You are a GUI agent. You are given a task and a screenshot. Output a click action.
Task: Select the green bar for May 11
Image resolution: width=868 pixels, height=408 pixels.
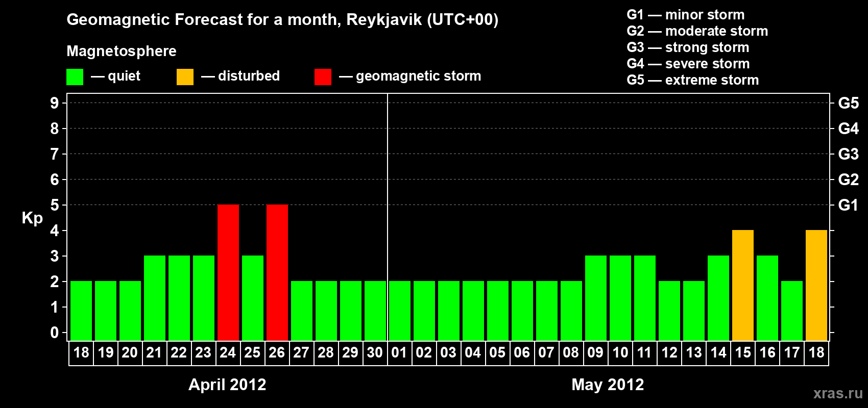pos(645,298)
